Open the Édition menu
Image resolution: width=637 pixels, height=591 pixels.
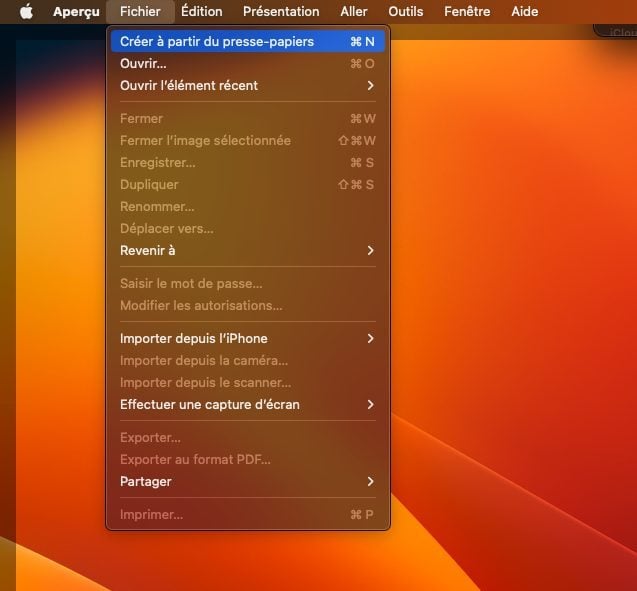202,11
